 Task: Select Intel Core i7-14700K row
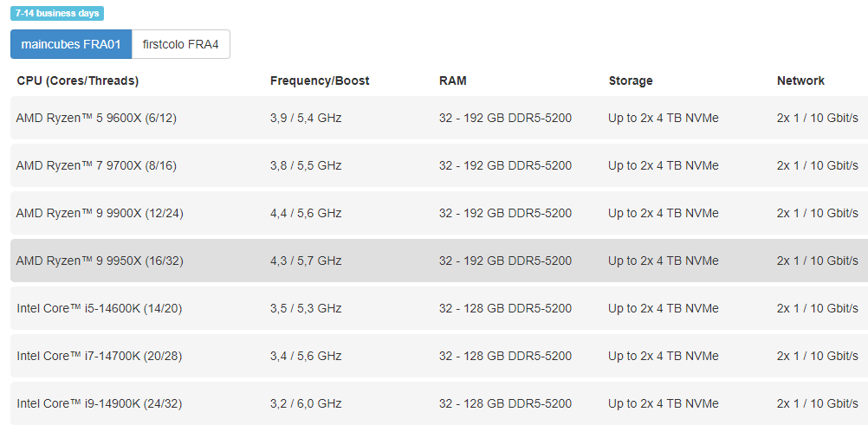pyautogui.click(x=439, y=356)
